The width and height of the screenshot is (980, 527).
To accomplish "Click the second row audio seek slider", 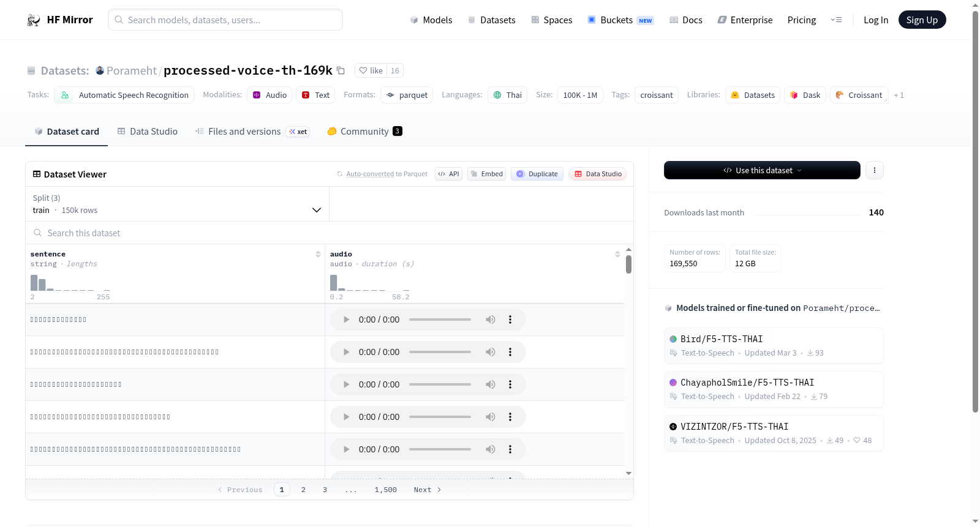I will tap(440, 352).
